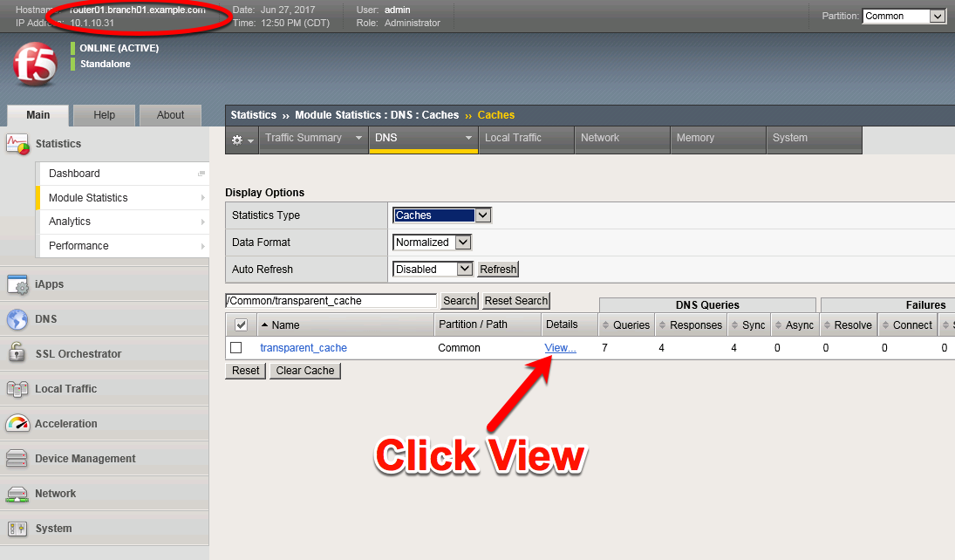Click the Clear Cache button

pyautogui.click(x=305, y=371)
